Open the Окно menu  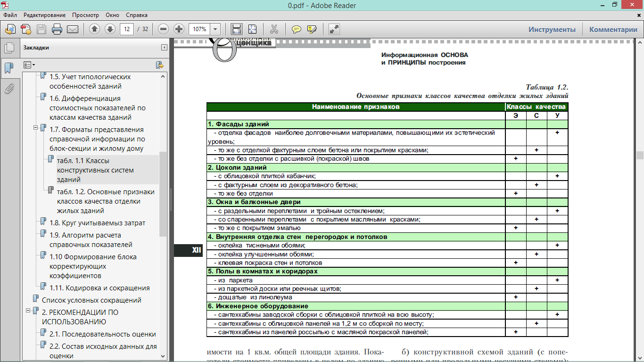point(112,15)
